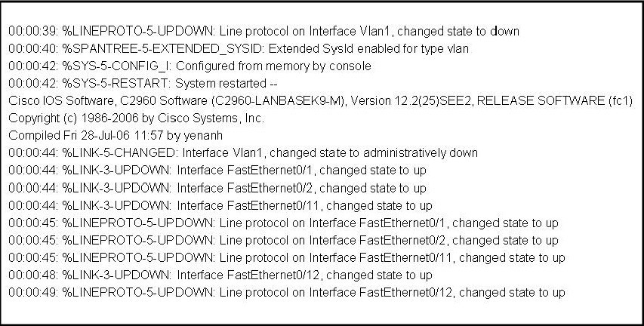Select the SPANTREE-5-EXTENDED_SYSID log line
Viewport: 644px width, 326px height.
click(239, 49)
